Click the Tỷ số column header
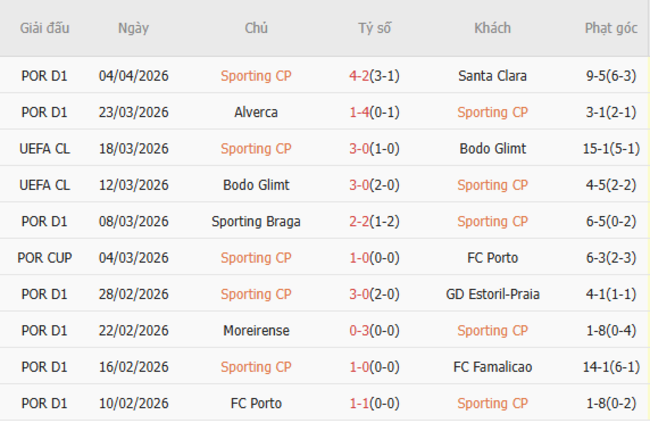650x423 pixels. [x=375, y=28]
